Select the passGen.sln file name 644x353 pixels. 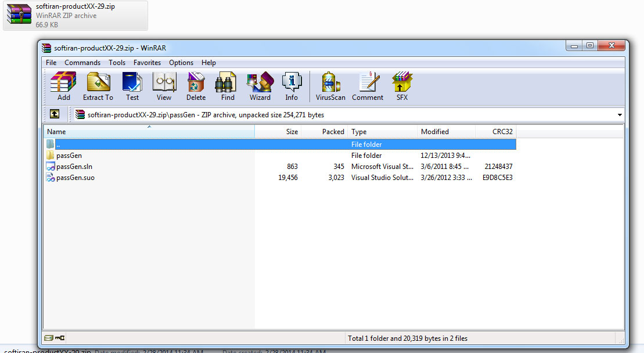[x=74, y=167]
